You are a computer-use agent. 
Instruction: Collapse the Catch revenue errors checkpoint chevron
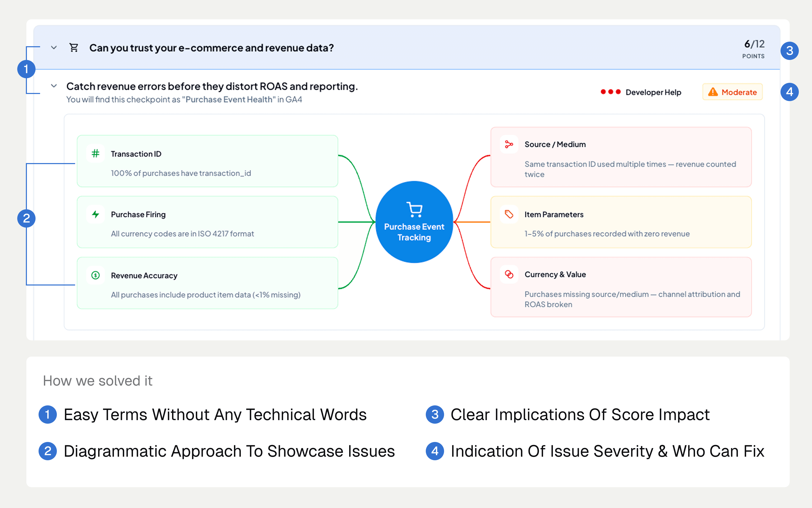pyautogui.click(x=54, y=86)
